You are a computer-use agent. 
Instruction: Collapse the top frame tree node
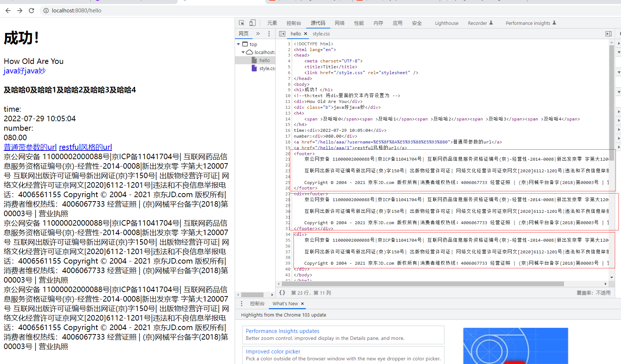click(239, 44)
